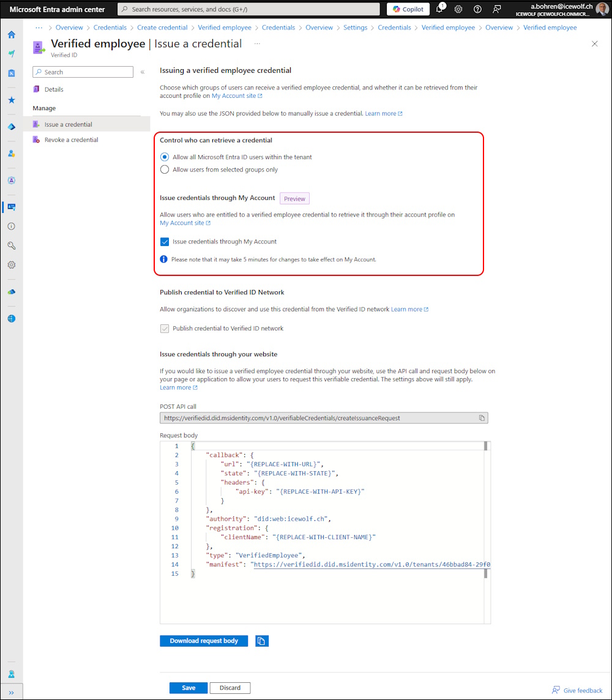Click the circled info icon in the sidebar
Viewport: 612px width, 700px height.
pos(12,226)
